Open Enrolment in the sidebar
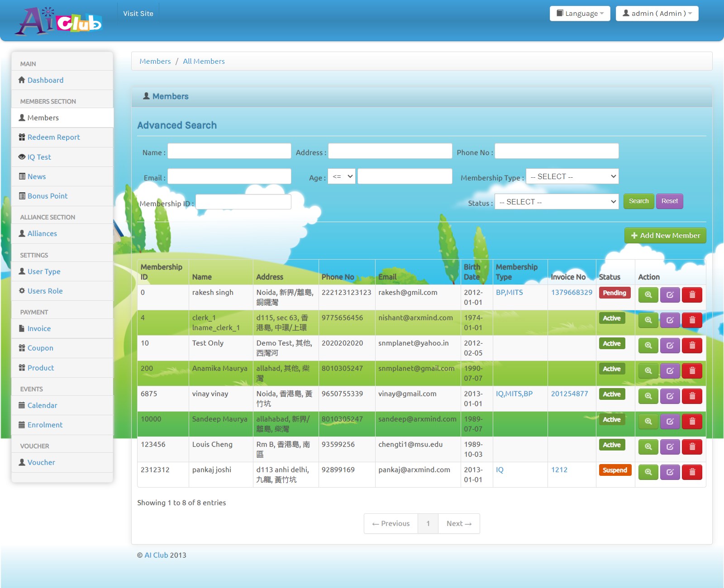Viewport: 724px width, 588px height. [x=45, y=425]
